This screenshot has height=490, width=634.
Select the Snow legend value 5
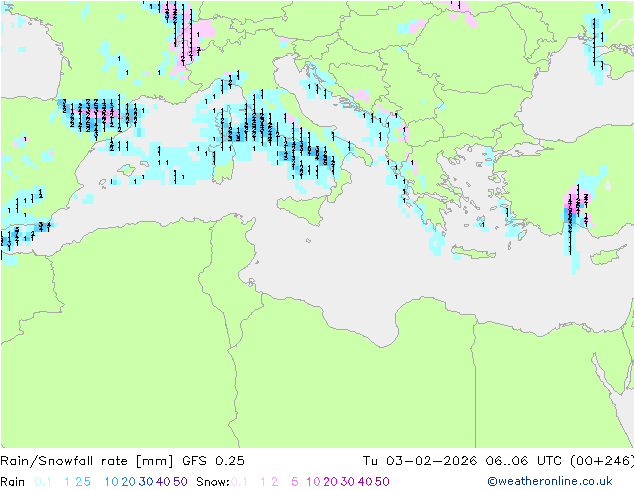(x=295, y=482)
